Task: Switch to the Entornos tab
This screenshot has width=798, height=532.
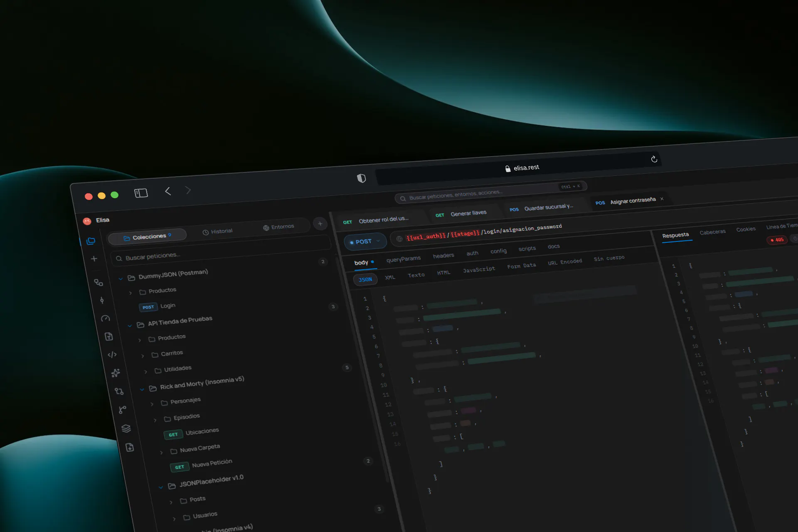Action: [278, 227]
